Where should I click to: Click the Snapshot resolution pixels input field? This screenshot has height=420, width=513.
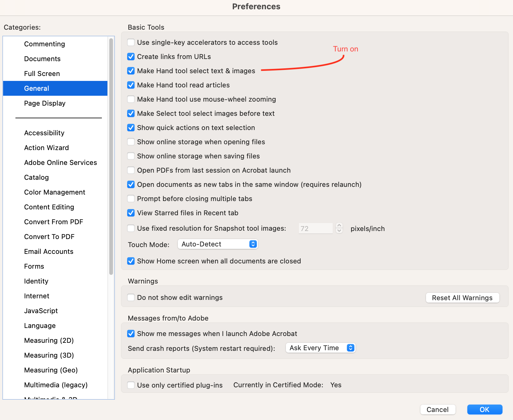pyautogui.click(x=315, y=228)
